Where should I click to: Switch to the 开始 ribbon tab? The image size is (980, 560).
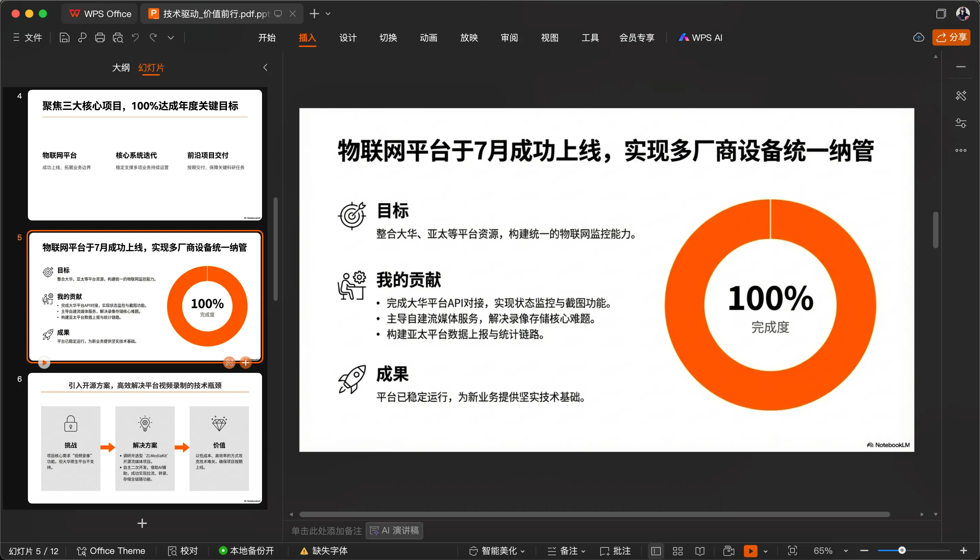tap(267, 38)
